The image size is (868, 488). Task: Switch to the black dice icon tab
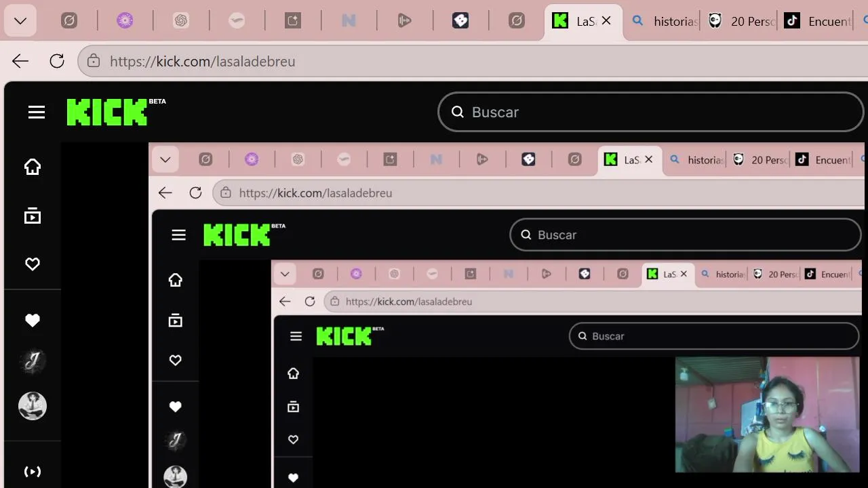460,21
